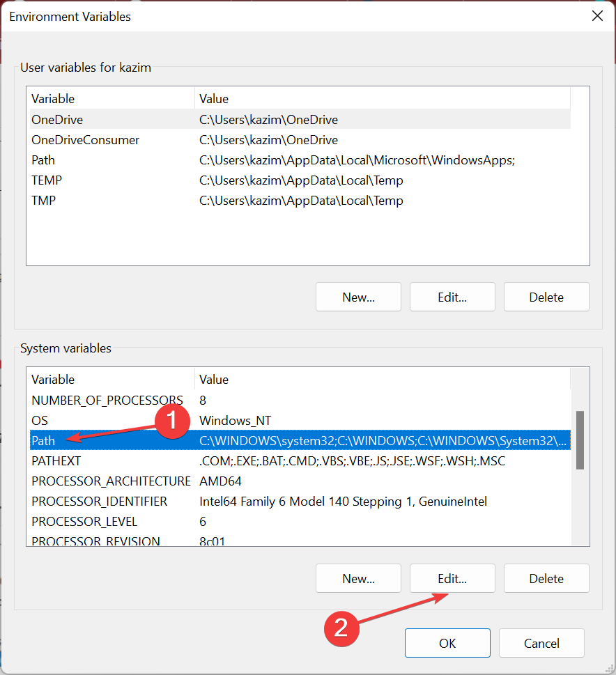Select the PROCESSOR_ARCHITECTURE system variable
This screenshot has width=616, height=675.
(x=300, y=481)
